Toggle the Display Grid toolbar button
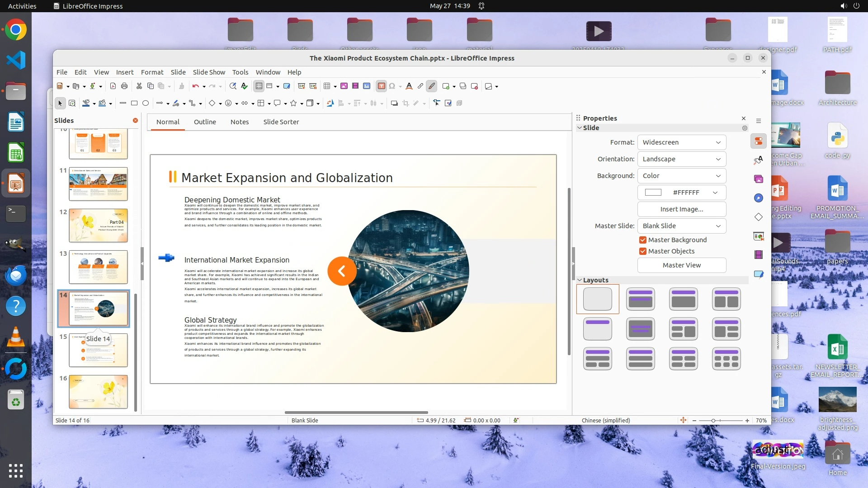Screen dimensions: 868x488 tap(259, 86)
